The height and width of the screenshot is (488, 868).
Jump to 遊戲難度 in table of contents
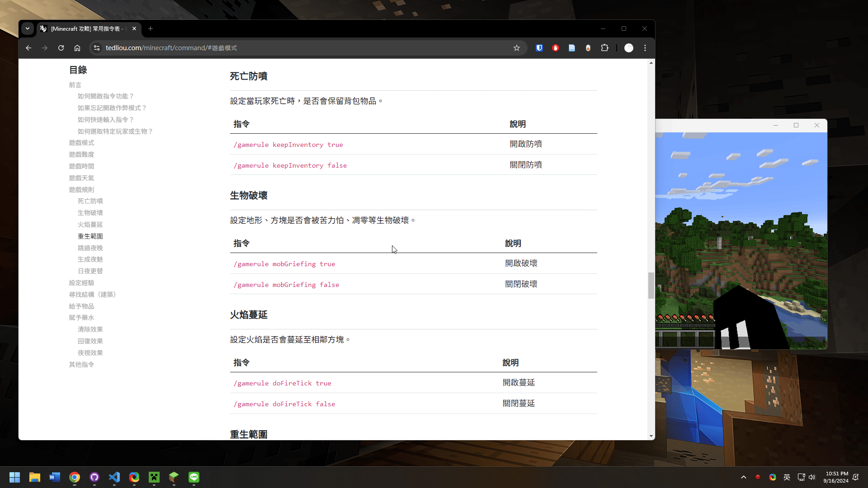81,155
